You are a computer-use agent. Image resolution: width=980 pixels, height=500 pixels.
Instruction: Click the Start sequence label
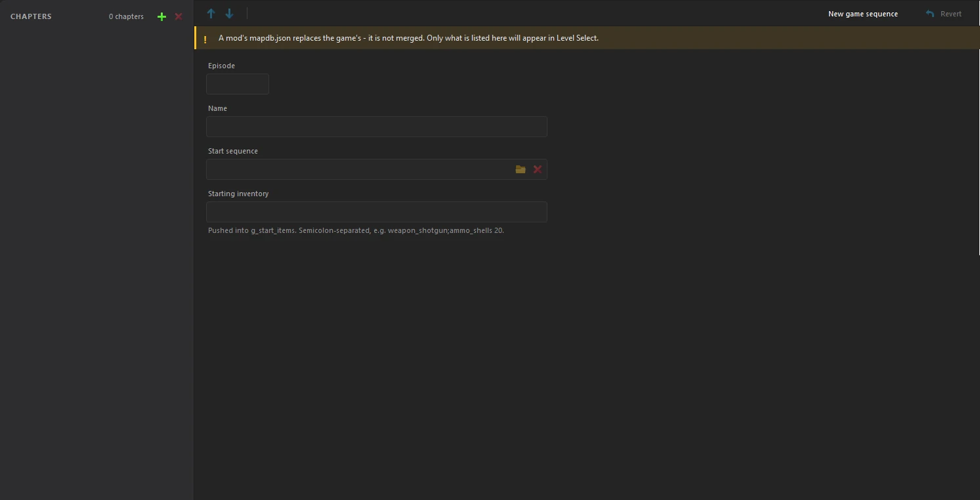pos(233,151)
